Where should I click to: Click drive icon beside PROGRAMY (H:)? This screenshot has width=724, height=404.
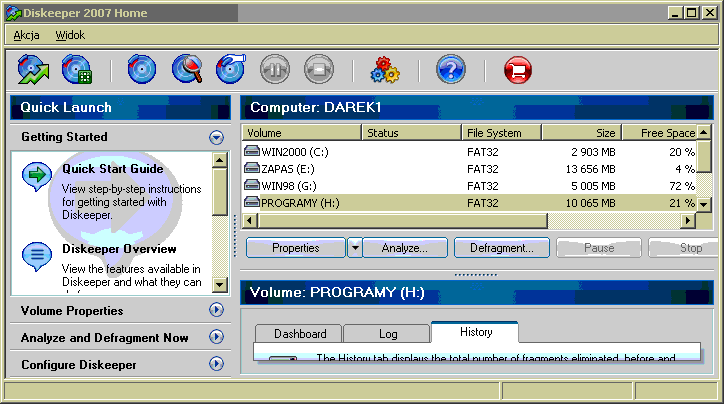[252, 202]
